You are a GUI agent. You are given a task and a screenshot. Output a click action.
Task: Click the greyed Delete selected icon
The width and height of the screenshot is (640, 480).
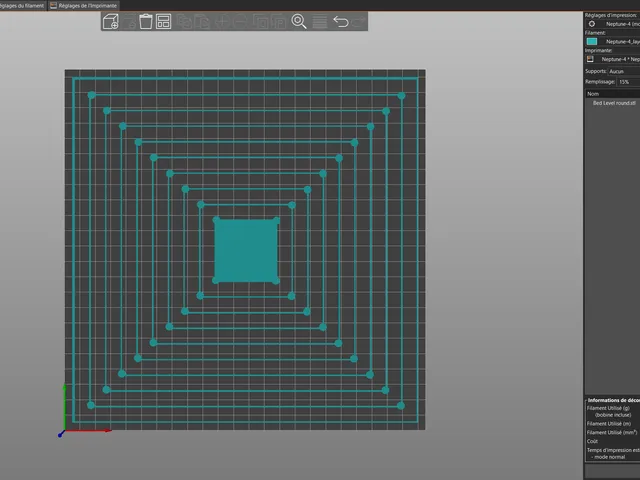tap(129, 22)
